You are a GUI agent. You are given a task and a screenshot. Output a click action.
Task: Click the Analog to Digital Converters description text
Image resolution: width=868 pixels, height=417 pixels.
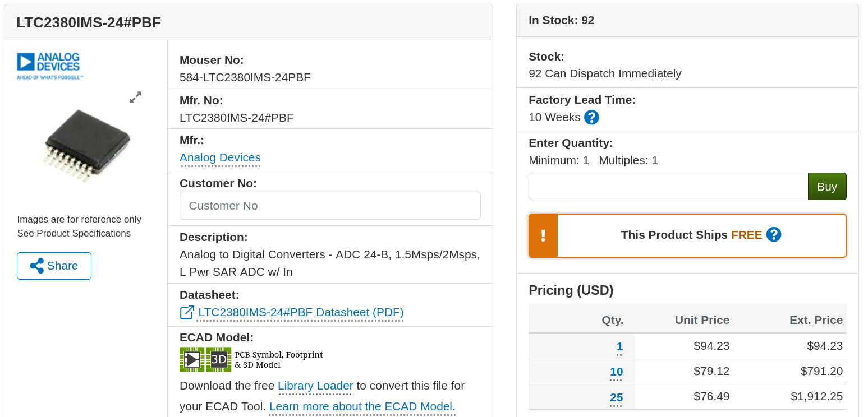330,263
